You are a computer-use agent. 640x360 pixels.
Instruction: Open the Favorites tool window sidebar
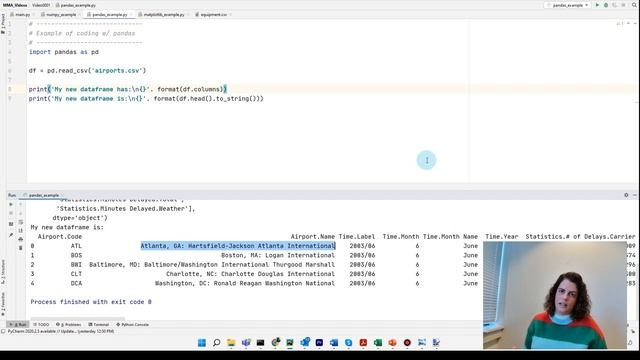[x=3, y=304]
